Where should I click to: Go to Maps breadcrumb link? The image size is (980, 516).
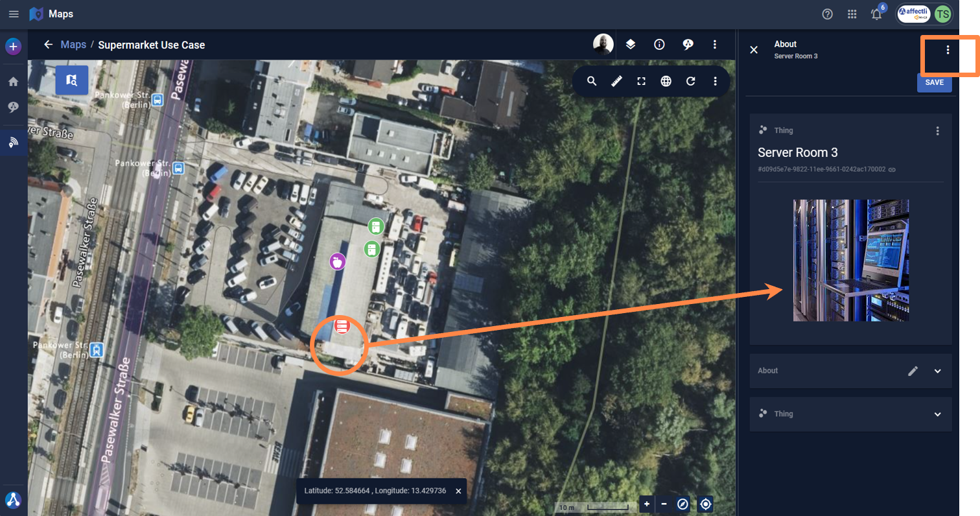[73, 45]
